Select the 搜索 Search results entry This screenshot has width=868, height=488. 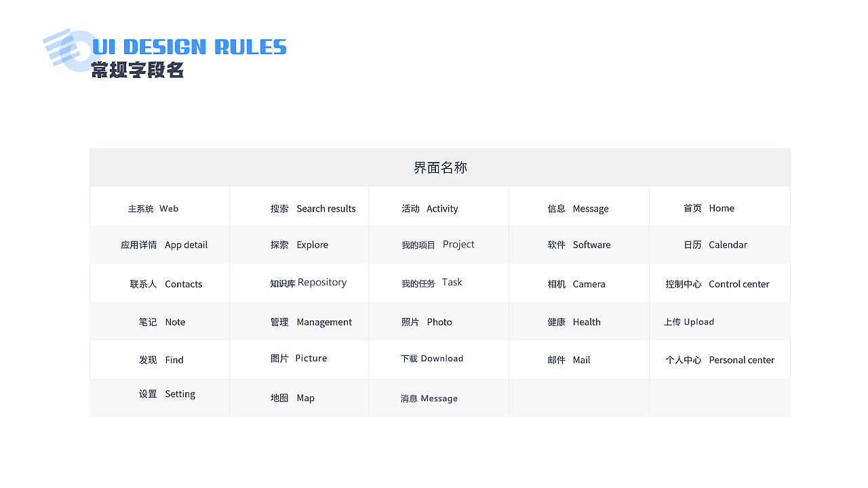pos(313,209)
